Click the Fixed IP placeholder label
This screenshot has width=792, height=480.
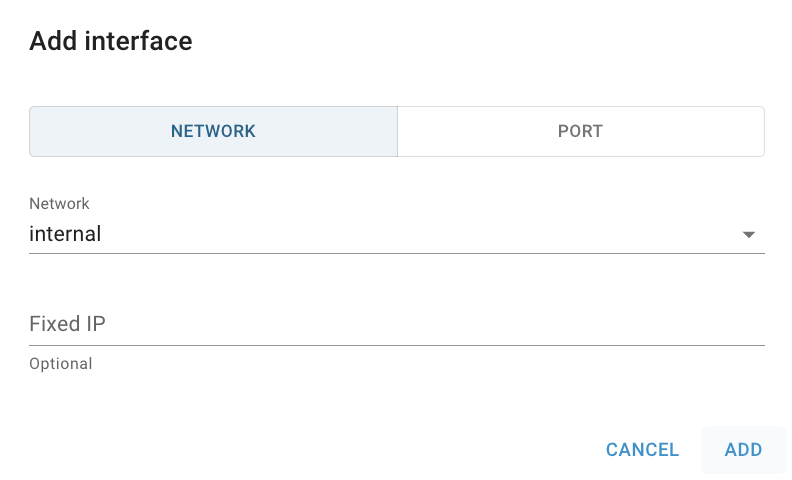click(x=68, y=324)
